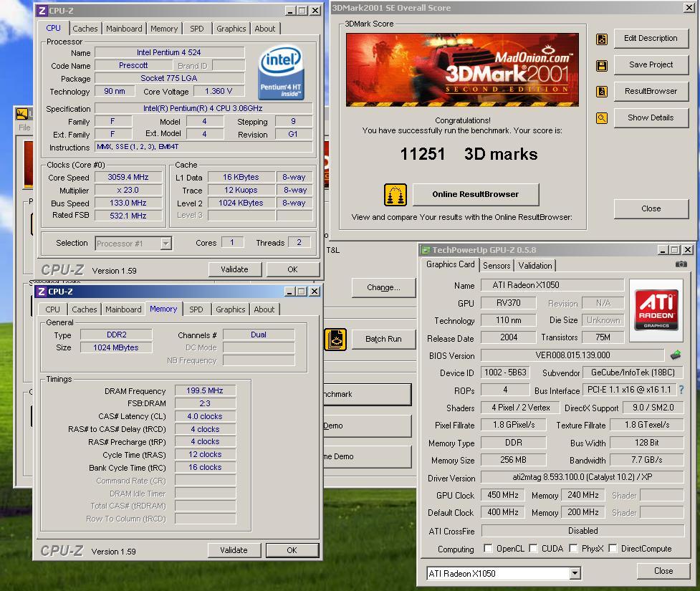Open Mainboard tab in lower CPU-Z window
The height and width of the screenshot is (591, 700).
[123, 309]
